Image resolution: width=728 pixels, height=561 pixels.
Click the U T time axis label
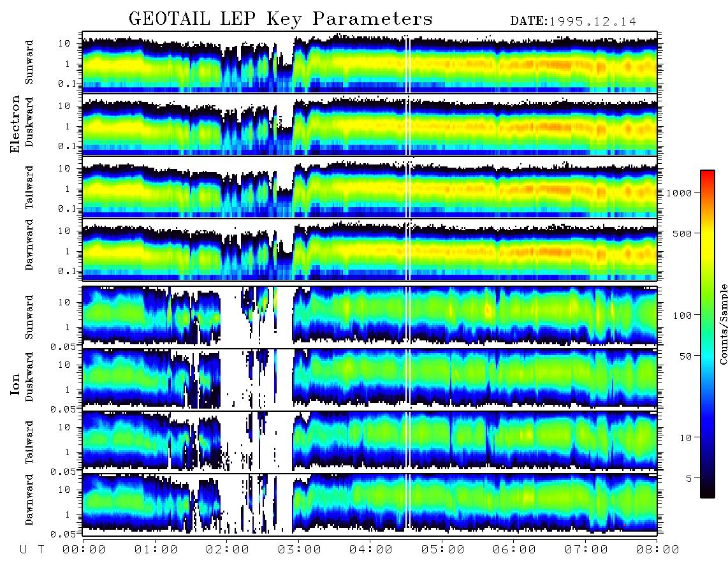[x=32, y=550]
